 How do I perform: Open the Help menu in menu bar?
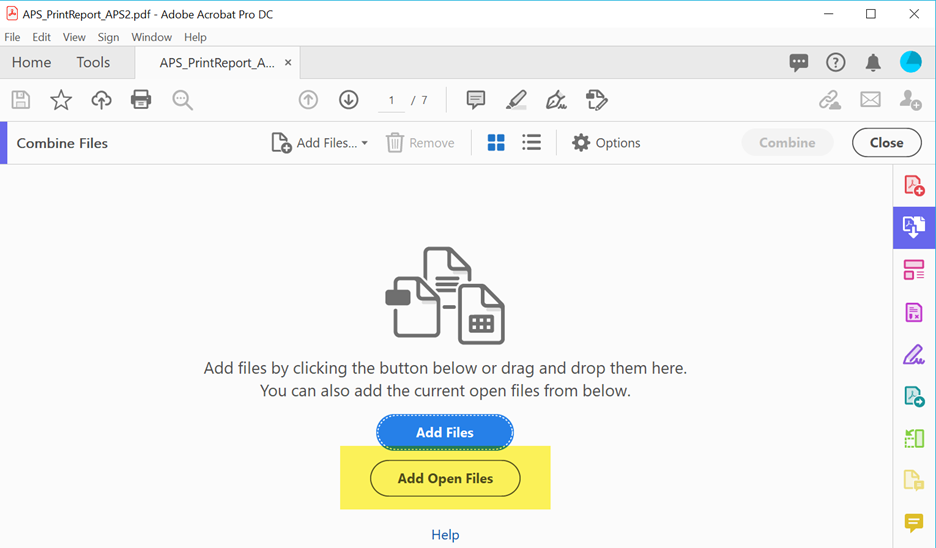(x=195, y=37)
